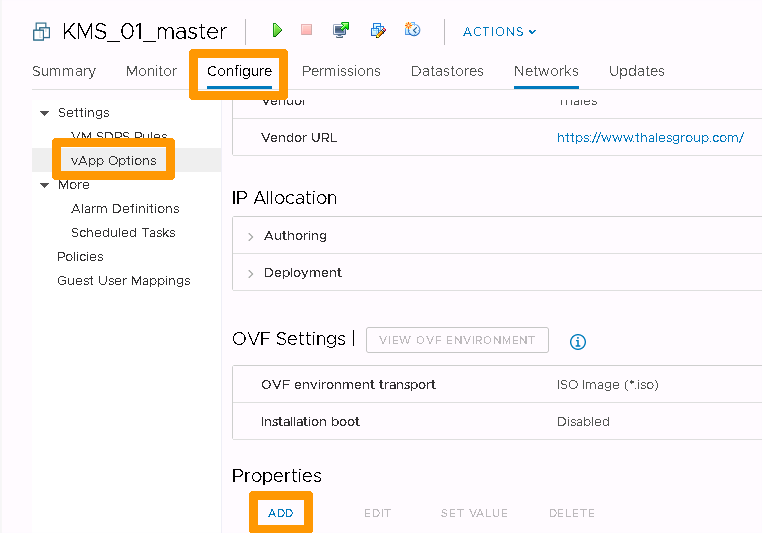Click the red Power Off icon
Viewport: 762px width, 533px height.
[x=306, y=31]
